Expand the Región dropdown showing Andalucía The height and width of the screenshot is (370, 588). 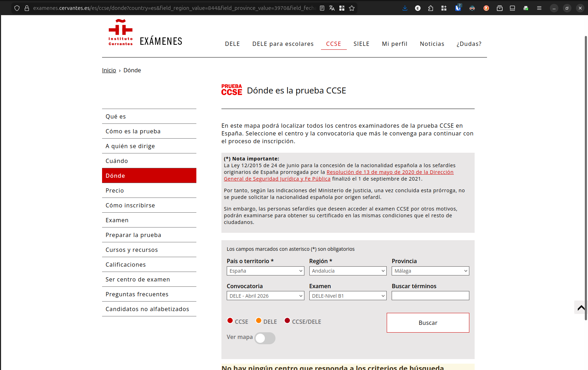(x=348, y=271)
